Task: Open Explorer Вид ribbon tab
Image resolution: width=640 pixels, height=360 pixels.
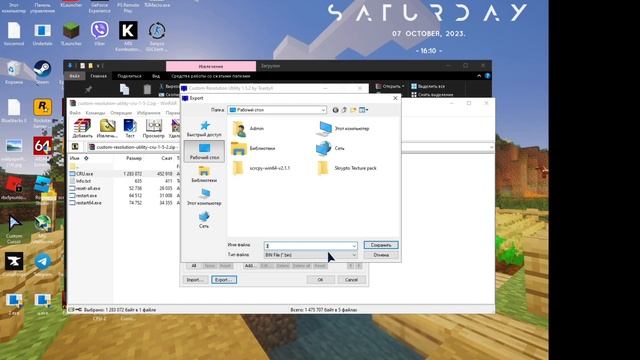Action: (x=156, y=76)
